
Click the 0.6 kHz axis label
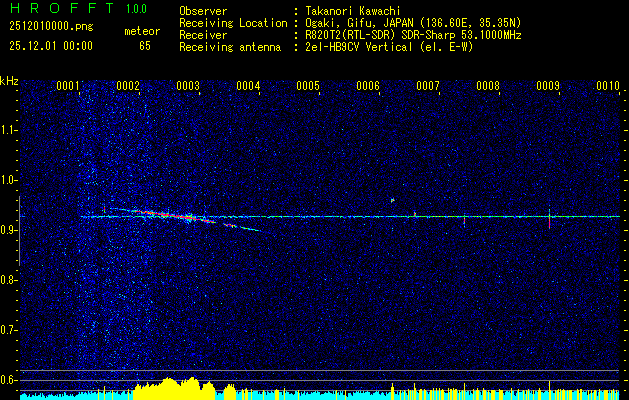click(x=8, y=380)
